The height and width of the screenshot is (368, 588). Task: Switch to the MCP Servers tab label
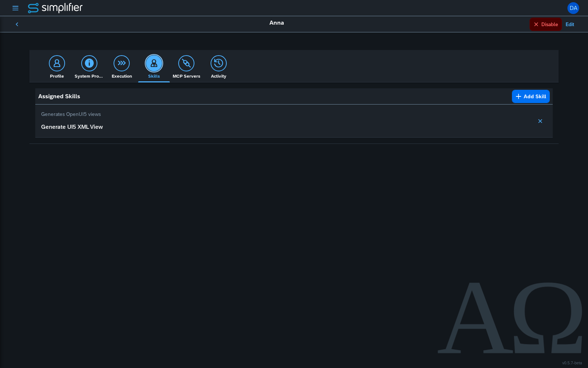pyautogui.click(x=186, y=76)
